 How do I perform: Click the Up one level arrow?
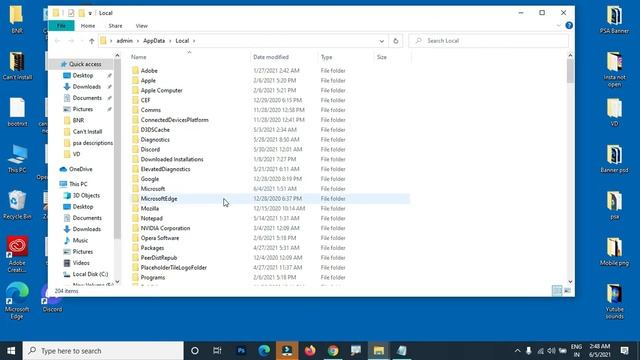coord(91,41)
